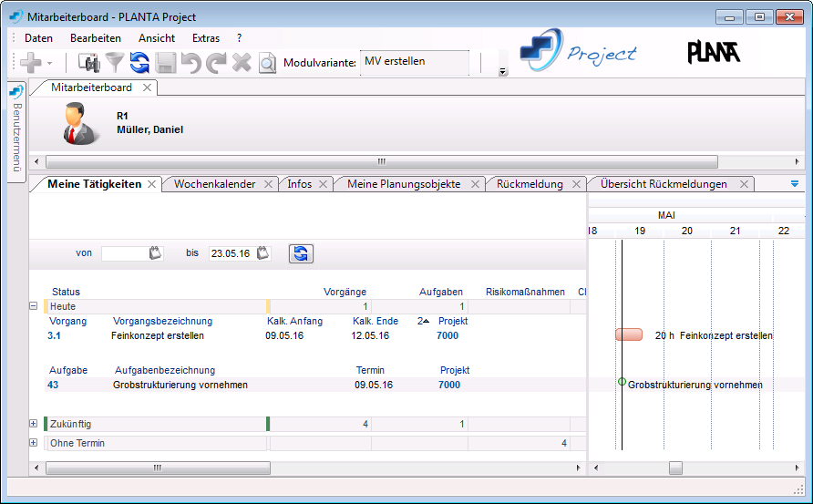Open the Benutzermenü side panel

16,132
